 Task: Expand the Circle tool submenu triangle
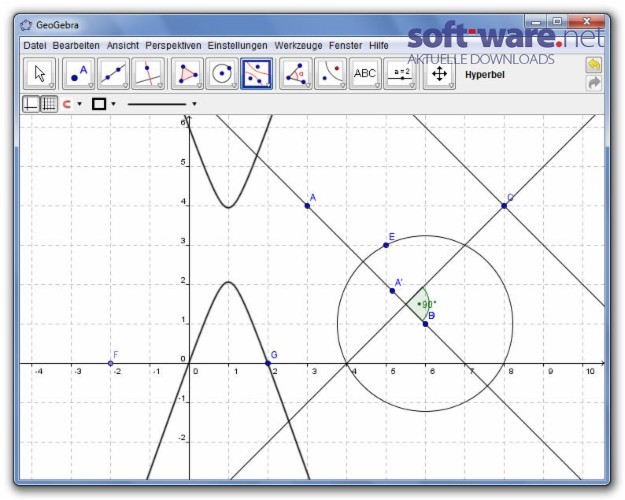234,86
